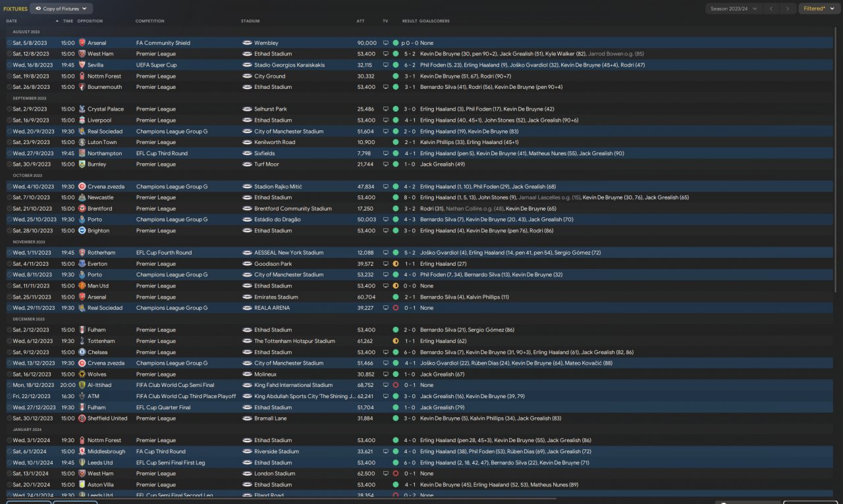Click the Sat, 23/9/2023 date cell
The height and width of the screenshot is (504, 843).
coord(31,142)
